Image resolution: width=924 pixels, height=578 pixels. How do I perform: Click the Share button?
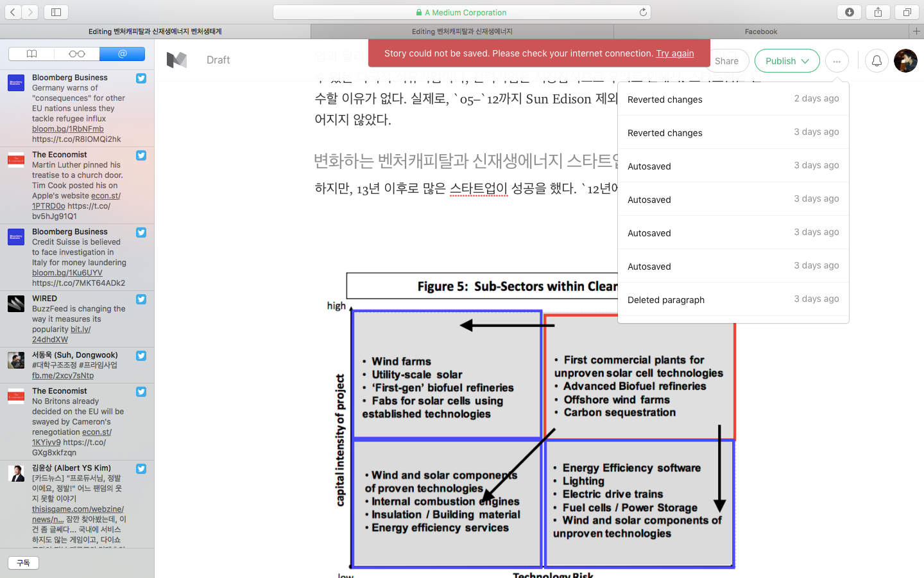click(x=727, y=61)
